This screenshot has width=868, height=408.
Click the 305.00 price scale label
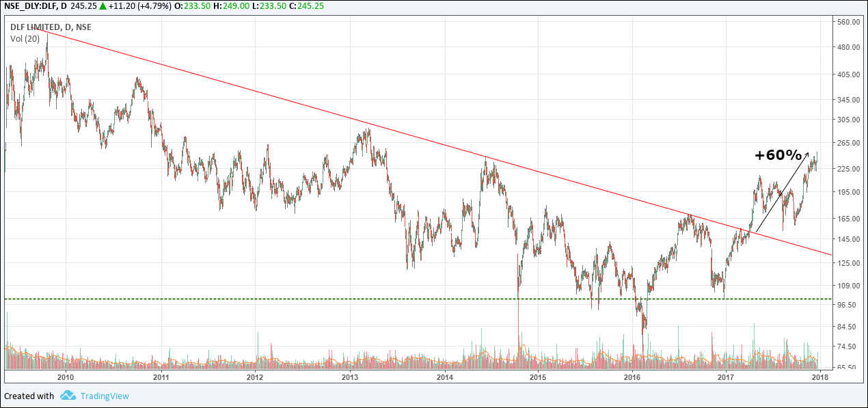click(x=847, y=120)
